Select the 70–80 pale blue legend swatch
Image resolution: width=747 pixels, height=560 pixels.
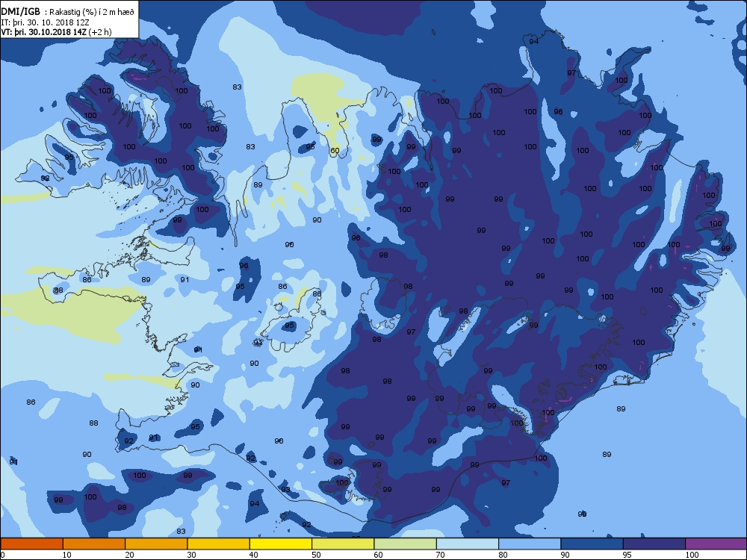point(468,544)
